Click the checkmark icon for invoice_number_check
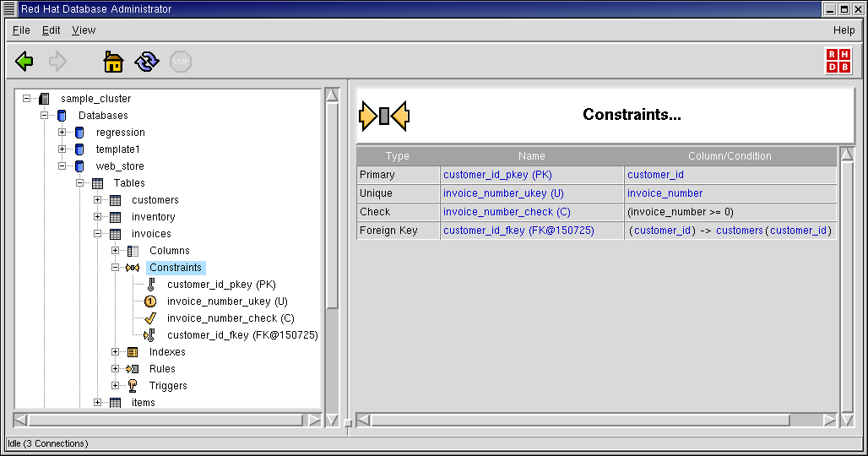Screen dimensions: 868x456 pyautogui.click(x=150, y=318)
